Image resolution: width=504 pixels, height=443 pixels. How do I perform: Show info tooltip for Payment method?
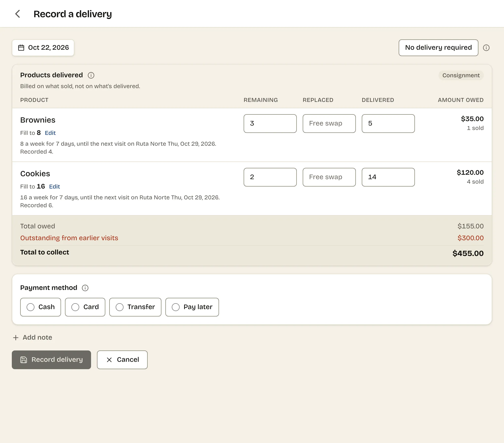(85, 288)
